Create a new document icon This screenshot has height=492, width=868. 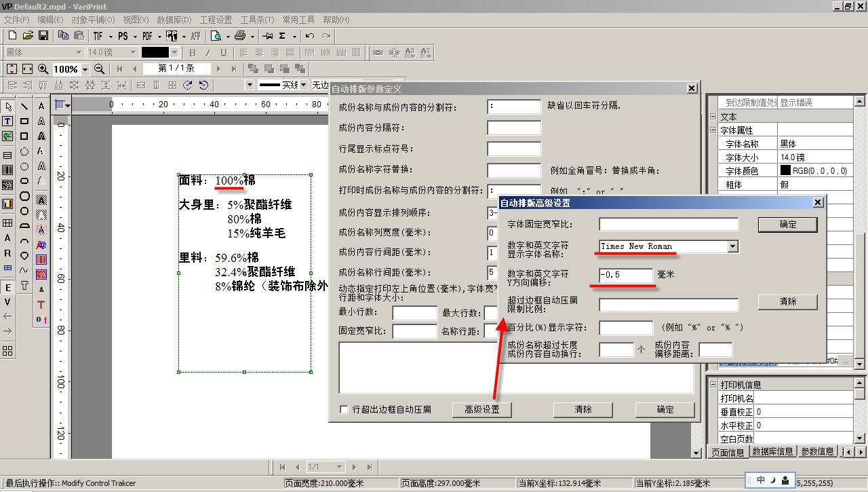(x=12, y=36)
